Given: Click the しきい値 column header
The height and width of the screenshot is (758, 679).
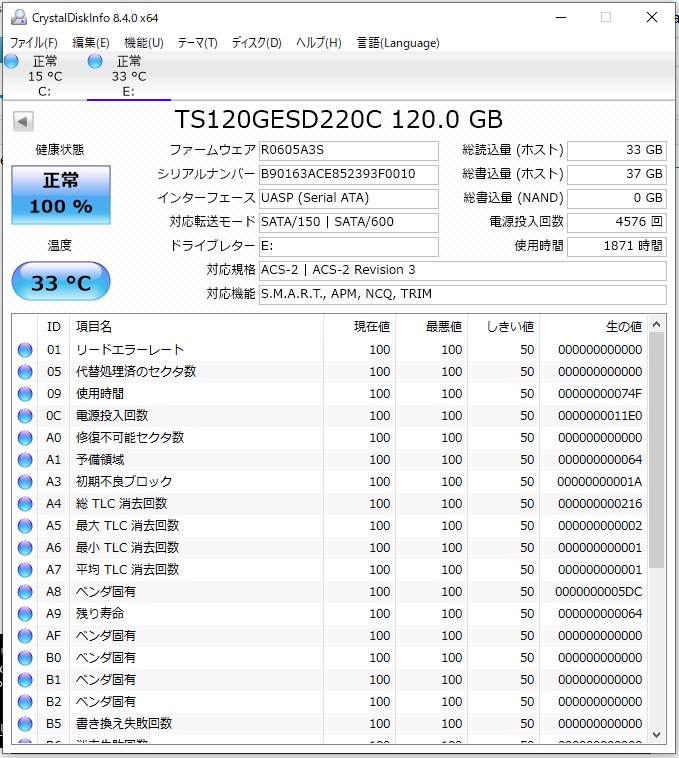Looking at the screenshot, I should tap(503, 327).
